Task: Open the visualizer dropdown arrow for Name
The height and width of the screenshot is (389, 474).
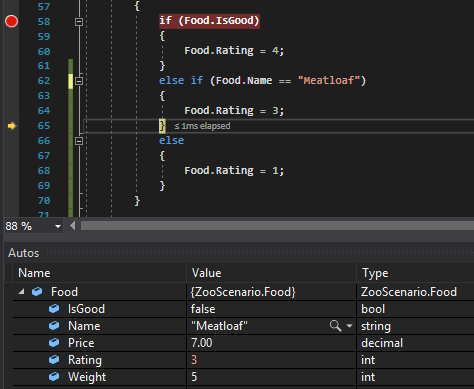Action: pyautogui.click(x=349, y=326)
